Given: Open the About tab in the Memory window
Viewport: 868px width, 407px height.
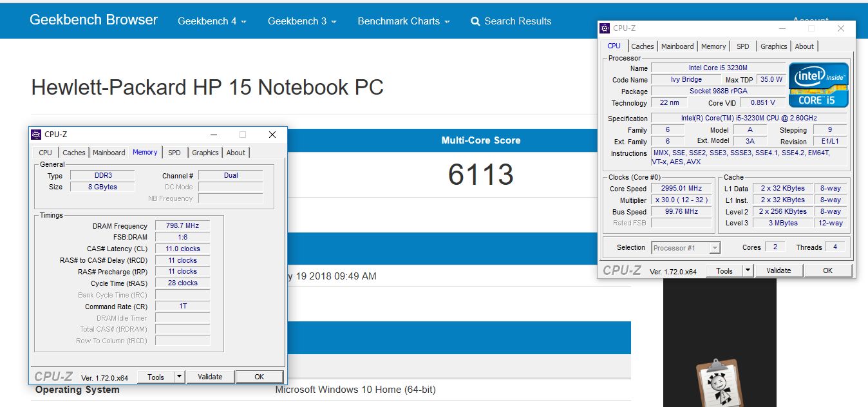Looking at the screenshot, I should pyautogui.click(x=236, y=153).
